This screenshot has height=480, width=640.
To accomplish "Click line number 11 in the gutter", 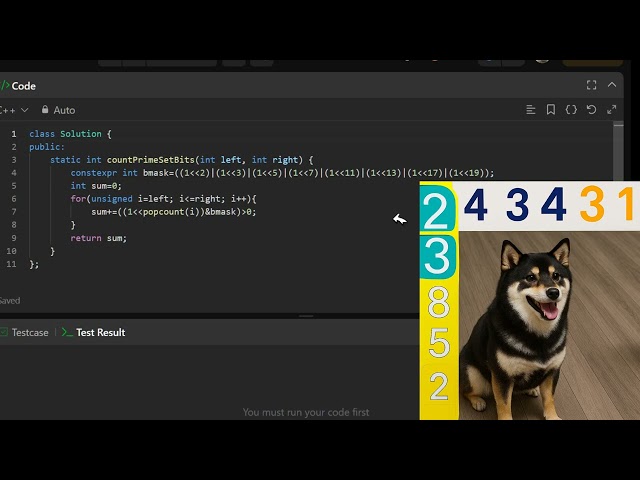I will pyautogui.click(x=11, y=264).
